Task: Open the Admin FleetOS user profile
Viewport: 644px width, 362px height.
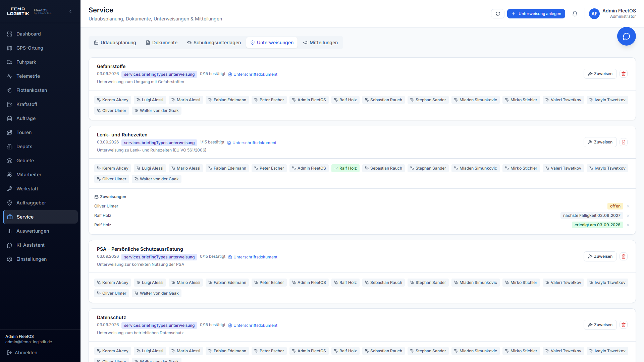Action: pyautogui.click(x=612, y=14)
